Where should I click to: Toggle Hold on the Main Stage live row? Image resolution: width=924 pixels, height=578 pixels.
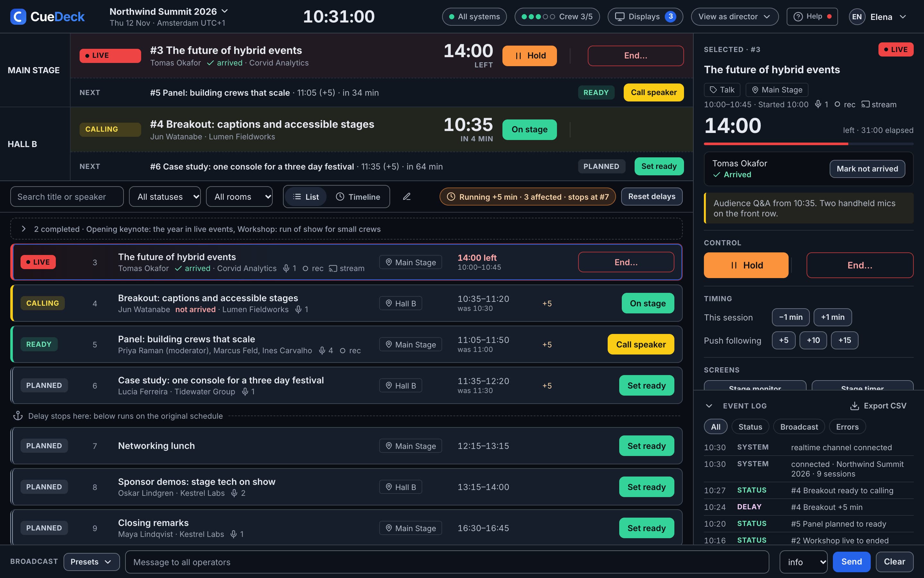(x=529, y=56)
